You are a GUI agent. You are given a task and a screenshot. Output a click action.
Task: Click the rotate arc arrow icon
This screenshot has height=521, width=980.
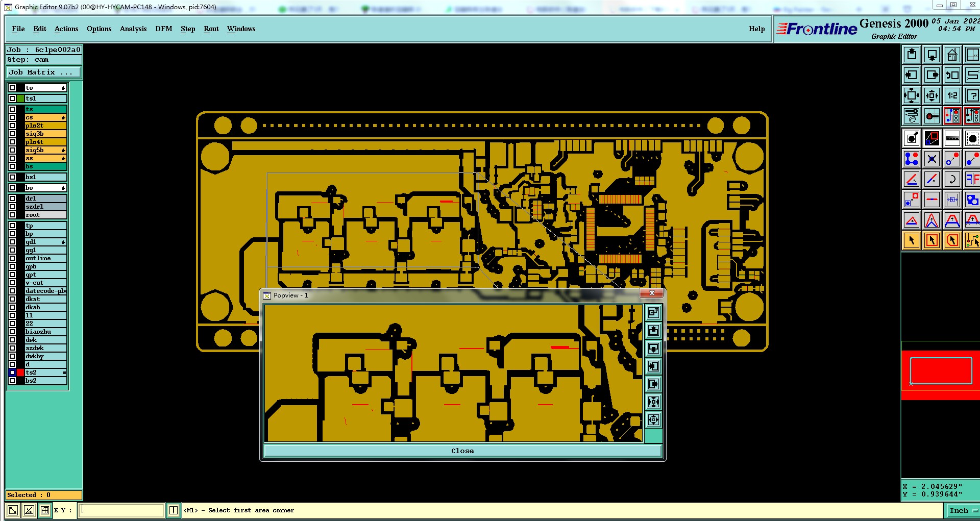coord(952,179)
